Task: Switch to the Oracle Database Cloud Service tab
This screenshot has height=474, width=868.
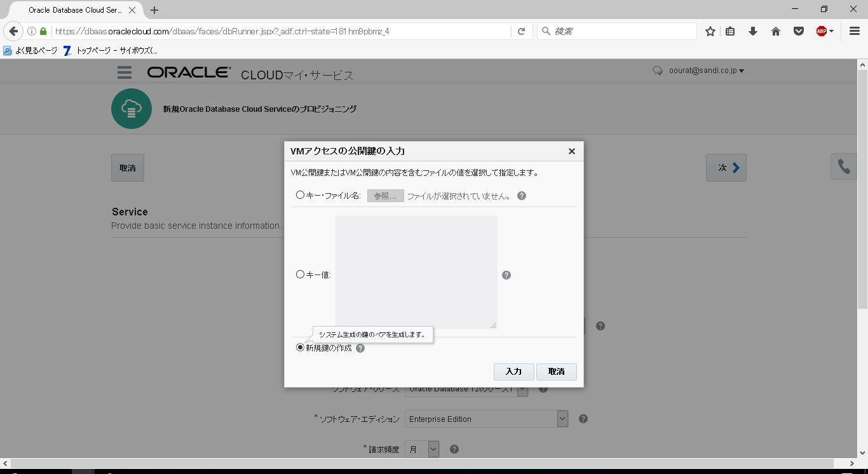Action: pyautogui.click(x=75, y=10)
